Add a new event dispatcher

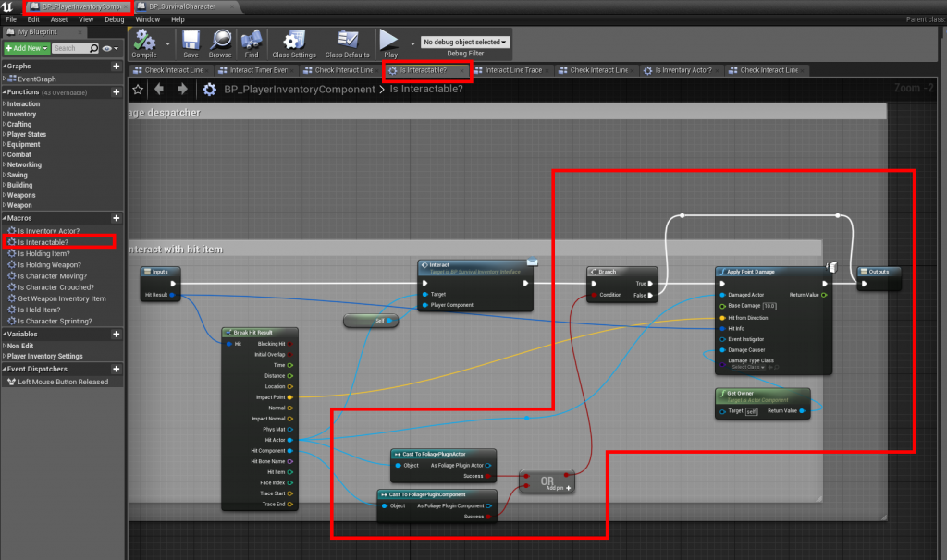click(x=116, y=369)
